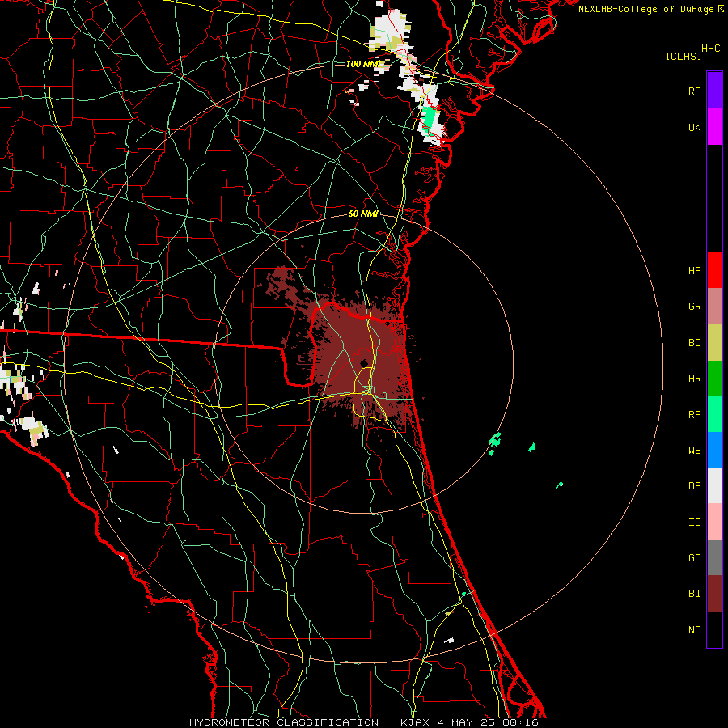
Task: Click the "GC" legend label
Action: tap(695, 558)
